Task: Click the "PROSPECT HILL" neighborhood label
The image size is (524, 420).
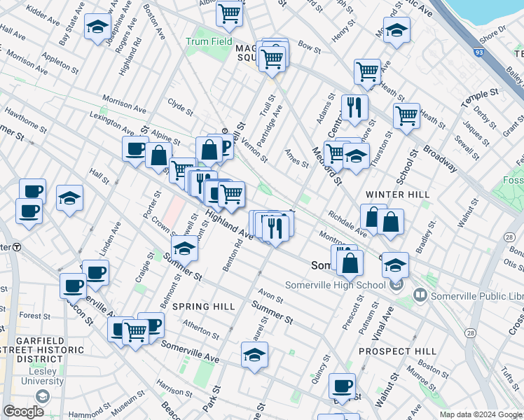Action: (398, 351)
